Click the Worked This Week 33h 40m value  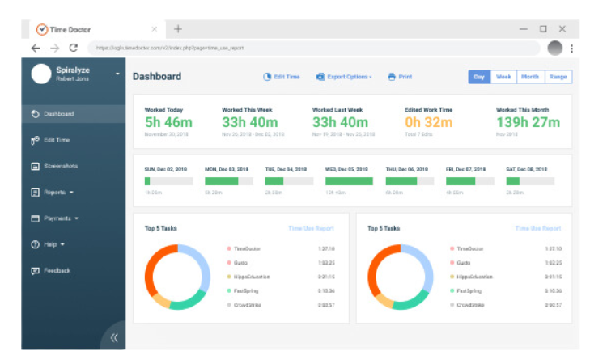[250, 122]
